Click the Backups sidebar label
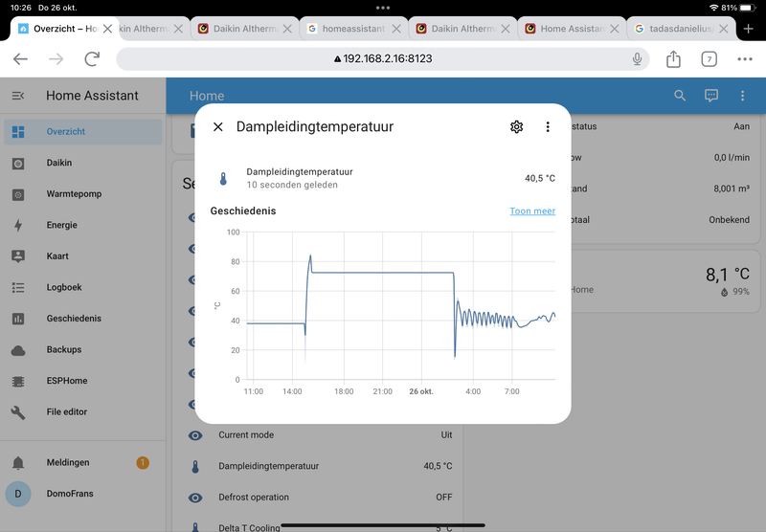Image resolution: width=766 pixels, height=532 pixels. (x=64, y=350)
